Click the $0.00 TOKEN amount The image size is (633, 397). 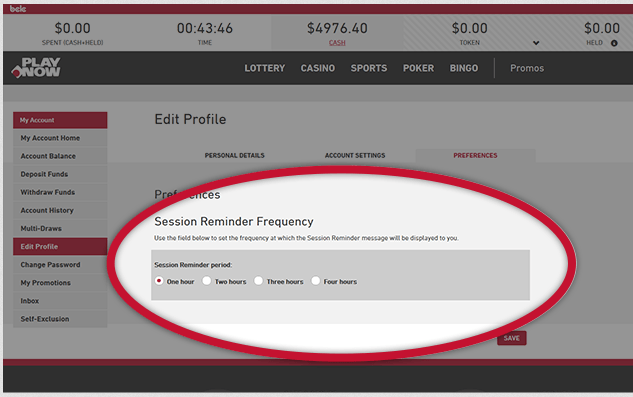coord(470,28)
